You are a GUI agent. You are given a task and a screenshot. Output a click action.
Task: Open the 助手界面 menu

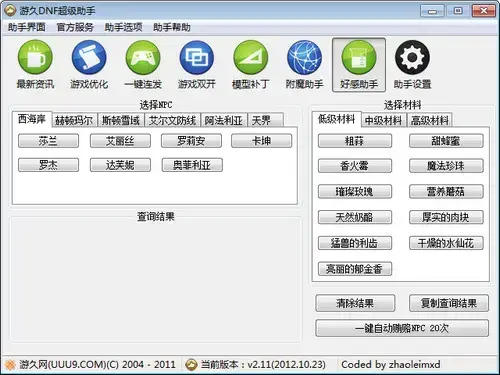click(27, 27)
